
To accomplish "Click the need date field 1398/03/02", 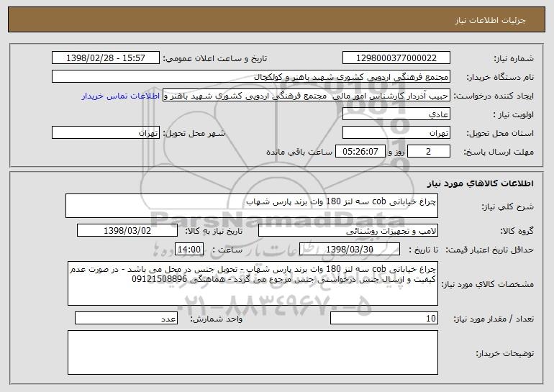I will (x=127, y=231).
